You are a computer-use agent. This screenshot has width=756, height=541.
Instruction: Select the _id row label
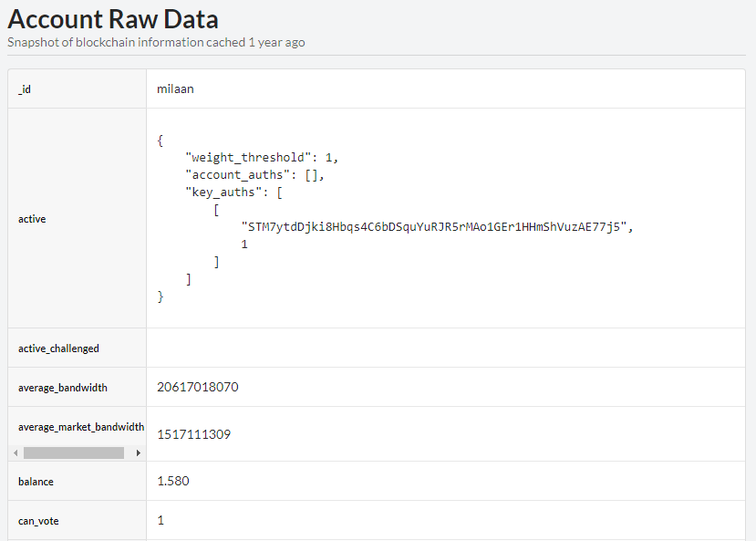tap(25, 89)
